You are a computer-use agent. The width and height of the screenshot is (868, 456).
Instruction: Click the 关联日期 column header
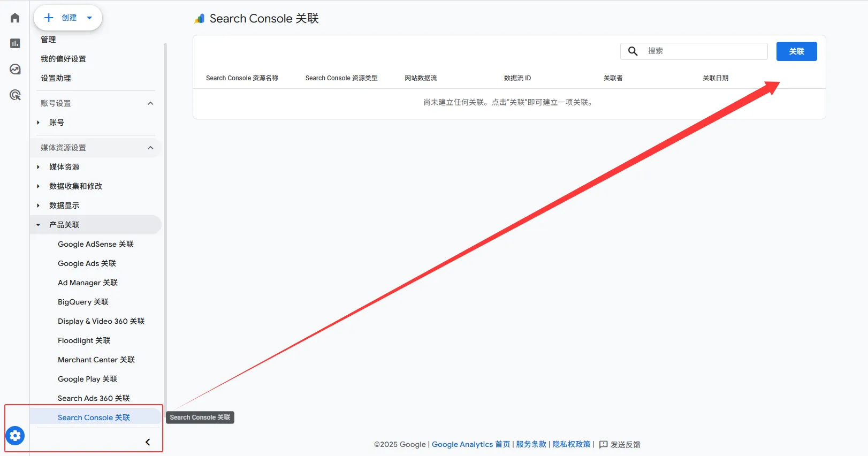click(x=715, y=78)
